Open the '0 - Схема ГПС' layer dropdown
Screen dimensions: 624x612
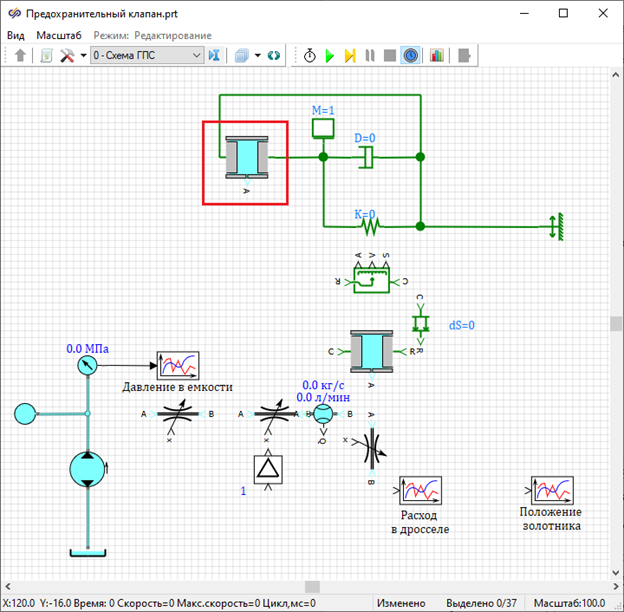point(147,56)
